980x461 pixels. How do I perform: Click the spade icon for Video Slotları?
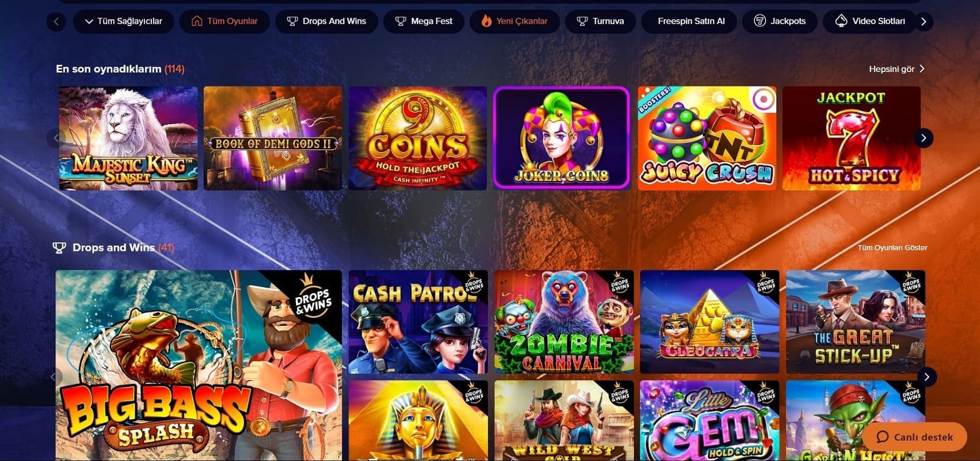coord(841,21)
